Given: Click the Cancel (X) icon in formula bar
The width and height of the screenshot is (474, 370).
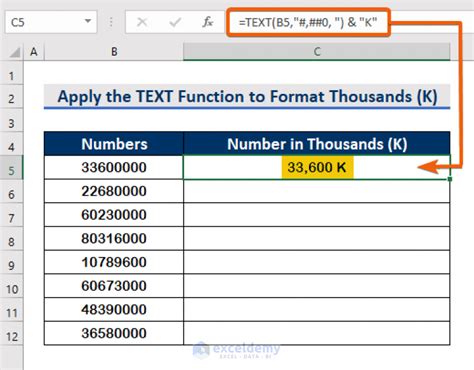Looking at the screenshot, I should 142,22.
